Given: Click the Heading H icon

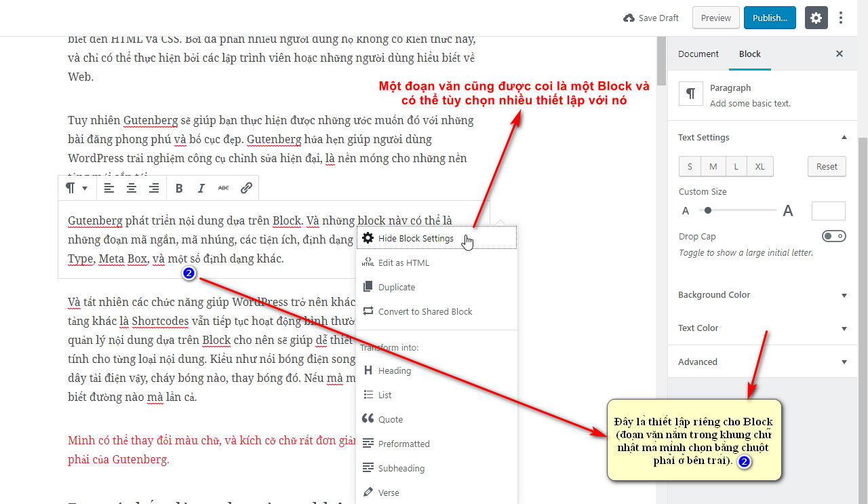Looking at the screenshot, I should (368, 370).
